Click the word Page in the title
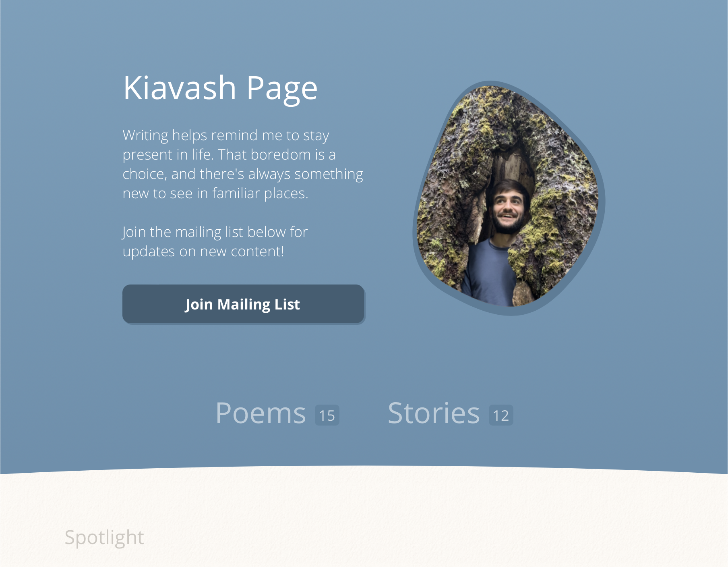The image size is (728, 567). coord(282,88)
